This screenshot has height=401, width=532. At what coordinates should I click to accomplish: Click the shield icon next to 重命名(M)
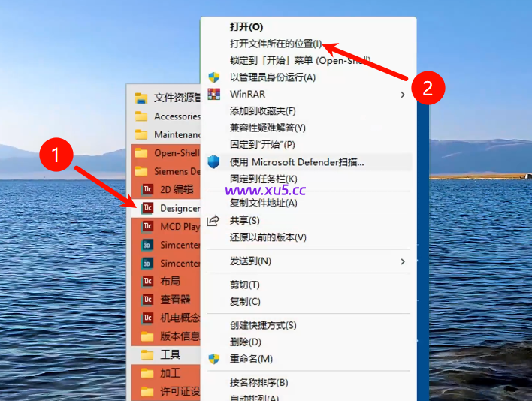click(214, 359)
